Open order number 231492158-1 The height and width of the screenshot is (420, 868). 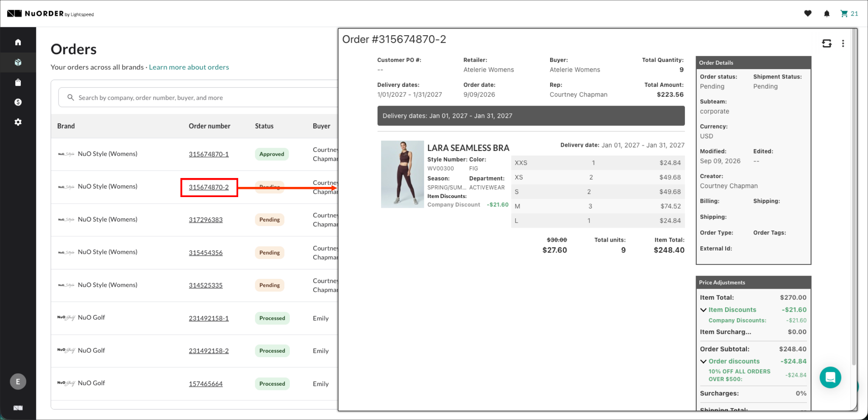209,318
